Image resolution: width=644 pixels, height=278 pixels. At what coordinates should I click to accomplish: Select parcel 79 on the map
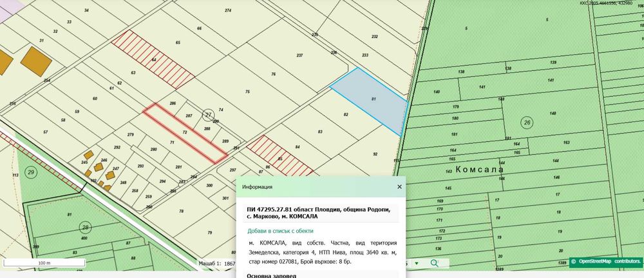(x=210, y=233)
